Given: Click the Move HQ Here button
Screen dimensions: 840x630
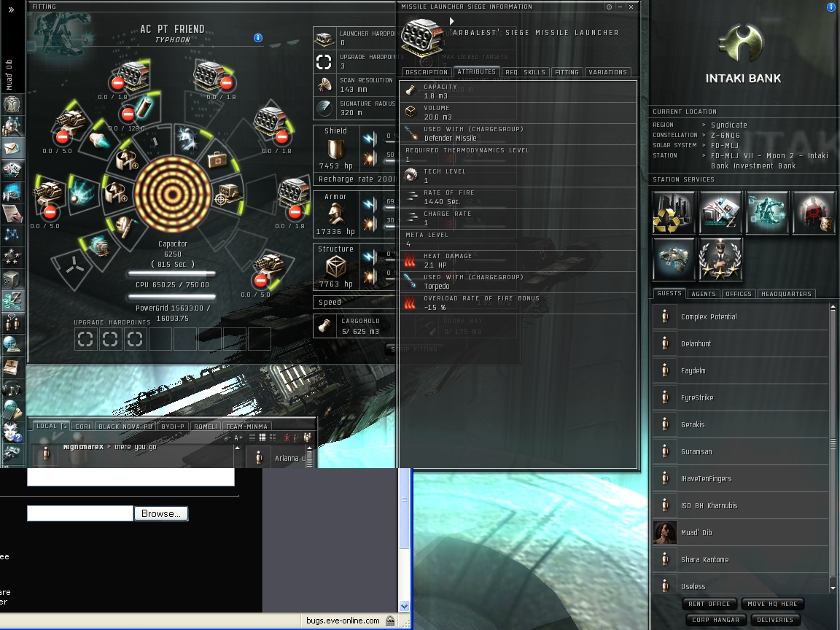Looking at the screenshot, I should [771, 604].
